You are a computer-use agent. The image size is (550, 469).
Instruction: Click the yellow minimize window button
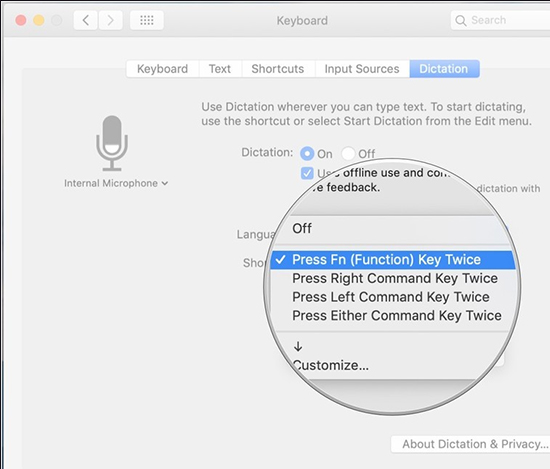click(x=39, y=20)
